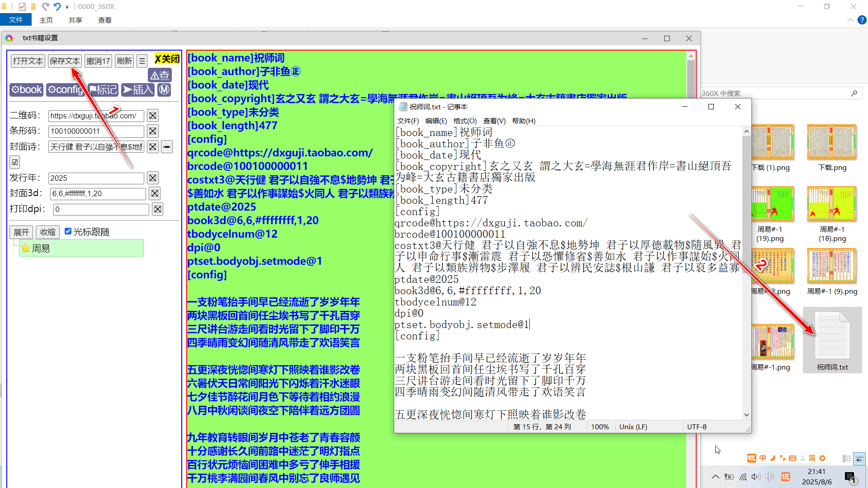Click 收缩 to collapse the tree
Viewport: 868px width, 488px height.
[x=47, y=232]
